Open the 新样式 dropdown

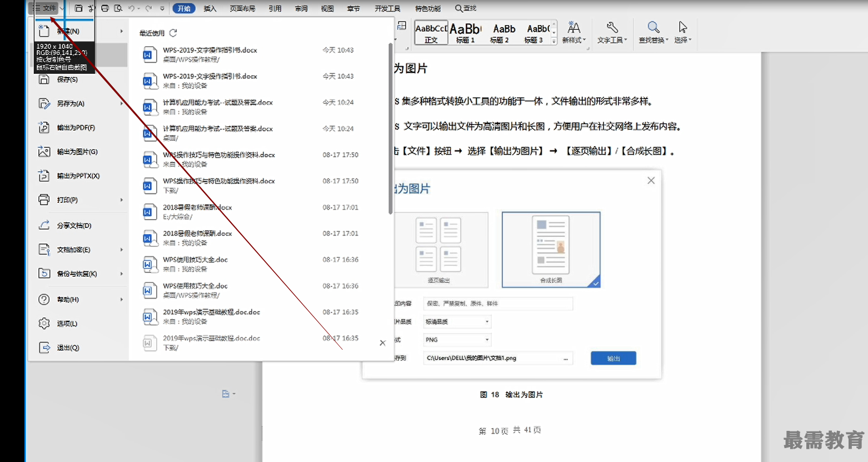(x=574, y=32)
